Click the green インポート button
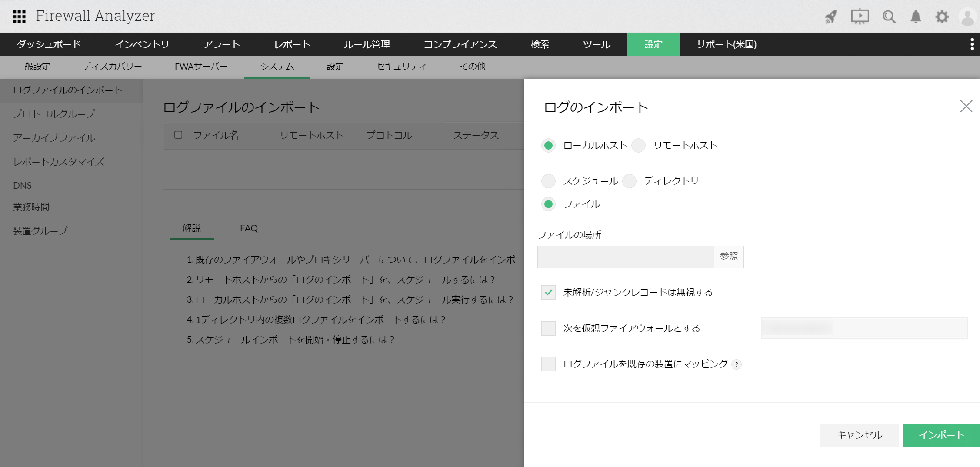The height and width of the screenshot is (467, 980). point(941,435)
